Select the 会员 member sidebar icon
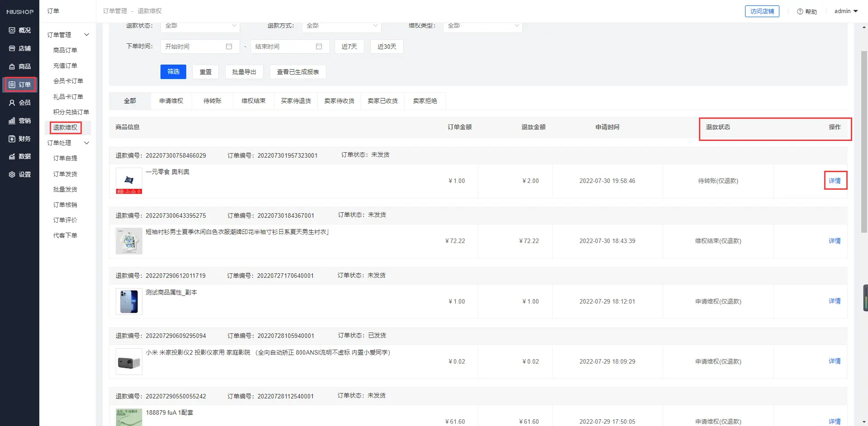 12,103
